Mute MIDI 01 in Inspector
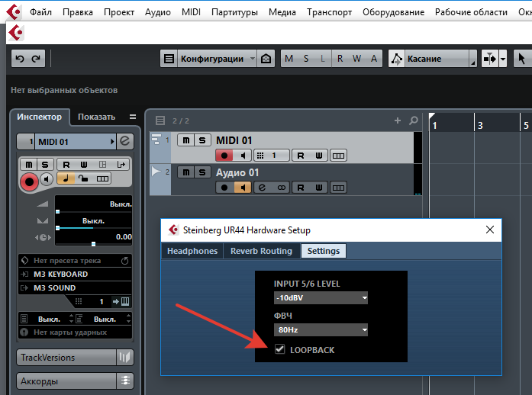Screen dimensions: 532x395 [x=29, y=165]
